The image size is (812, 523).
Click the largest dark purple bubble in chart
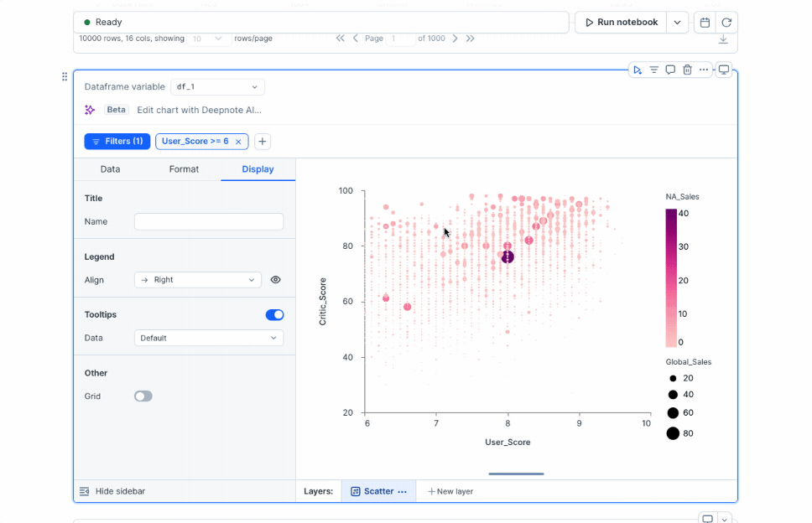507,257
